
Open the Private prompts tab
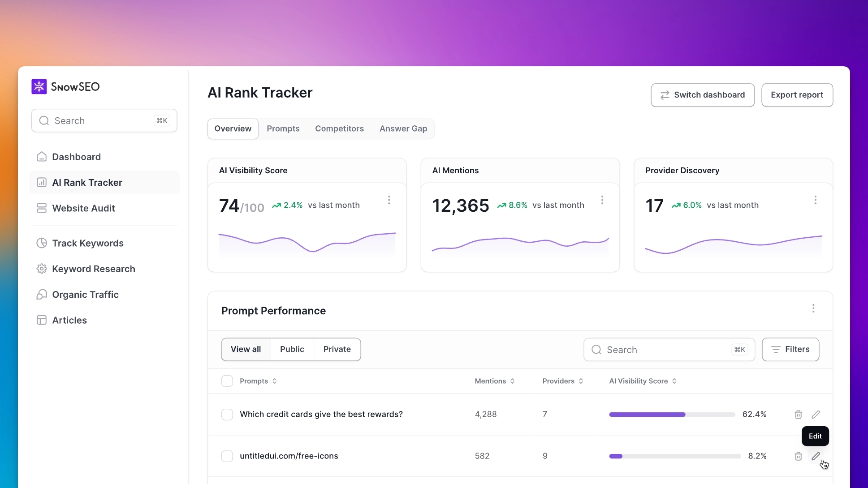coord(337,349)
